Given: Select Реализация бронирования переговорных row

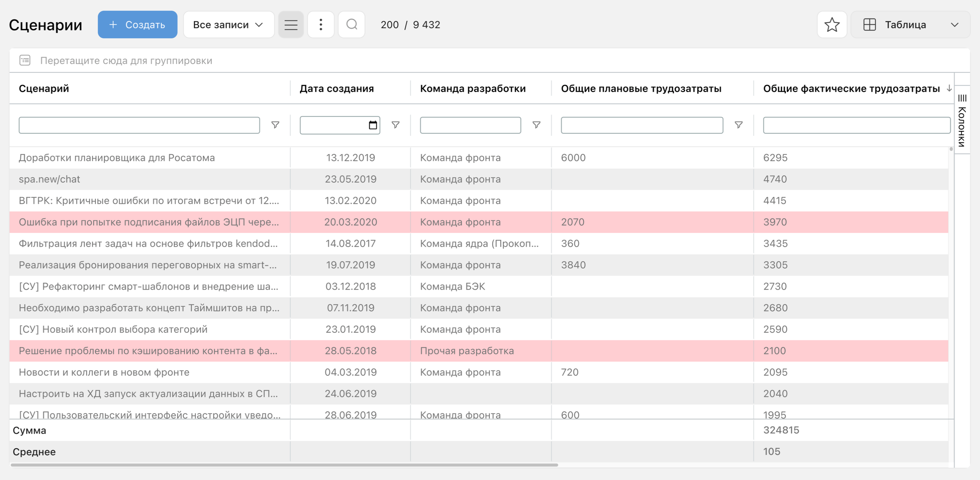Looking at the screenshot, I should (479, 265).
